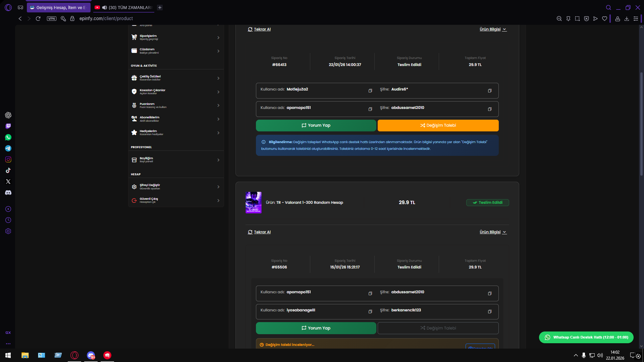Open Şifreyi Değiştir in the account menu
This screenshot has height=362, width=644.
[x=176, y=187]
